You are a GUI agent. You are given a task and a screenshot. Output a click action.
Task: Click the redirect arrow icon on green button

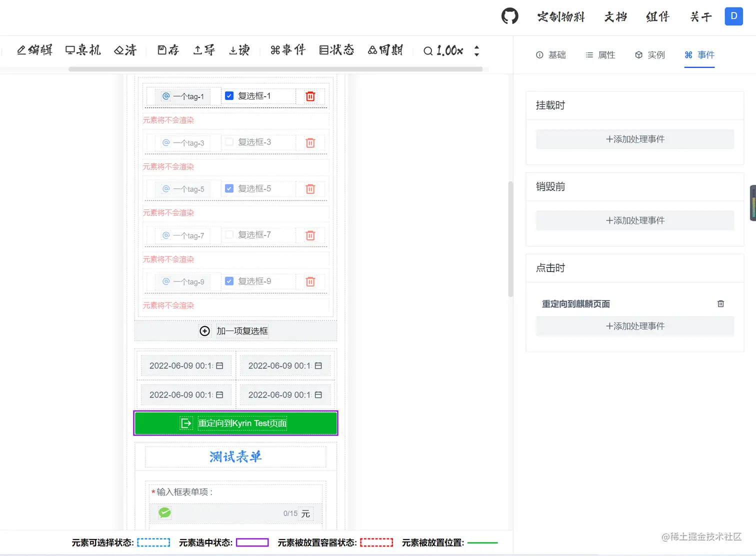[186, 423]
